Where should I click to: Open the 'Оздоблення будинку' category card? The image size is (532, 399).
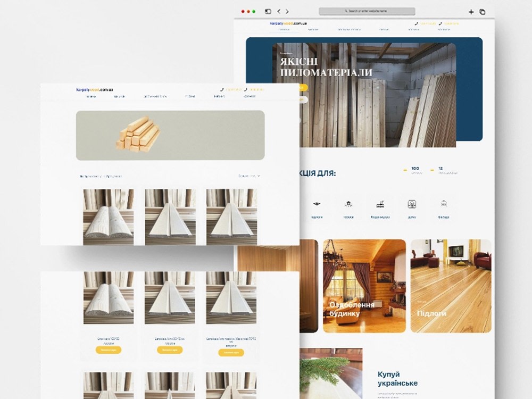(364, 286)
